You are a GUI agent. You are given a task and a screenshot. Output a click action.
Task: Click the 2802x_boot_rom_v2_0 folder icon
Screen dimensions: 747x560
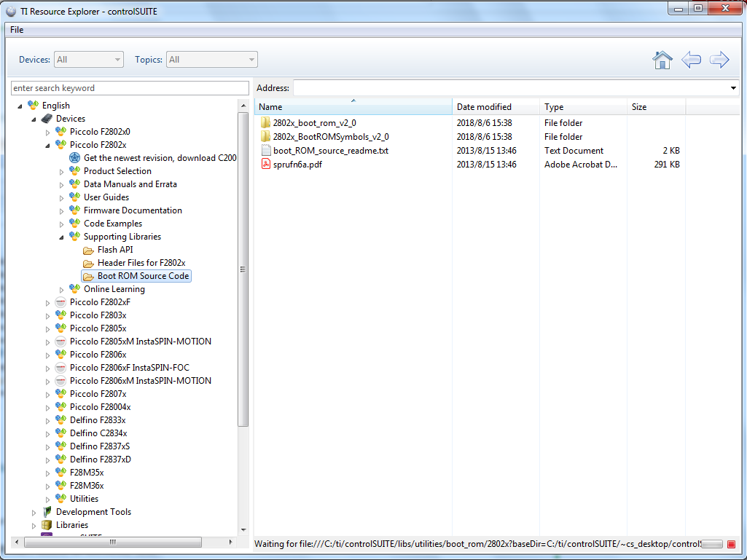click(x=266, y=123)
